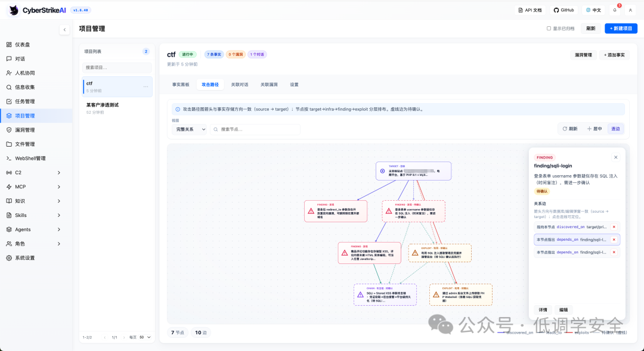Viewport: 644px width, 351px height.
Task: Open the ctf project more-options dots
Action: point(146,86)
